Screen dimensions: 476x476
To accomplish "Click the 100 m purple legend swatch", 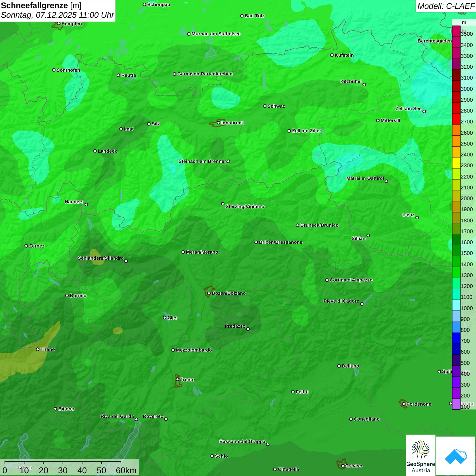I will 456,404.
